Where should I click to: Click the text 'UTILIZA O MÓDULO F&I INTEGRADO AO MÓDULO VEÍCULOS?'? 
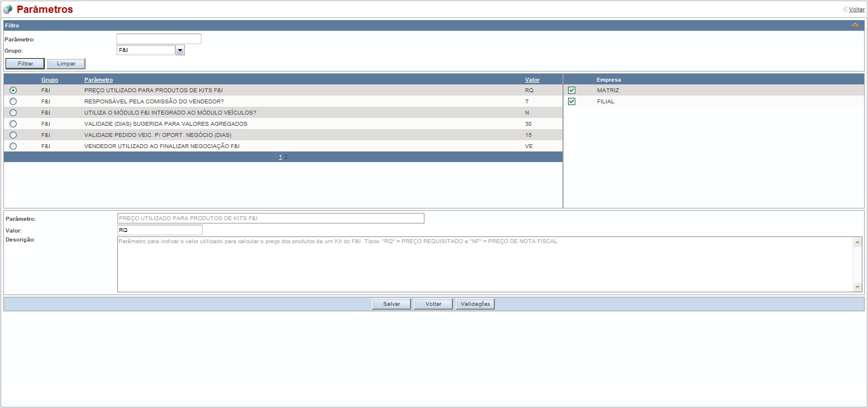point(170,112)
